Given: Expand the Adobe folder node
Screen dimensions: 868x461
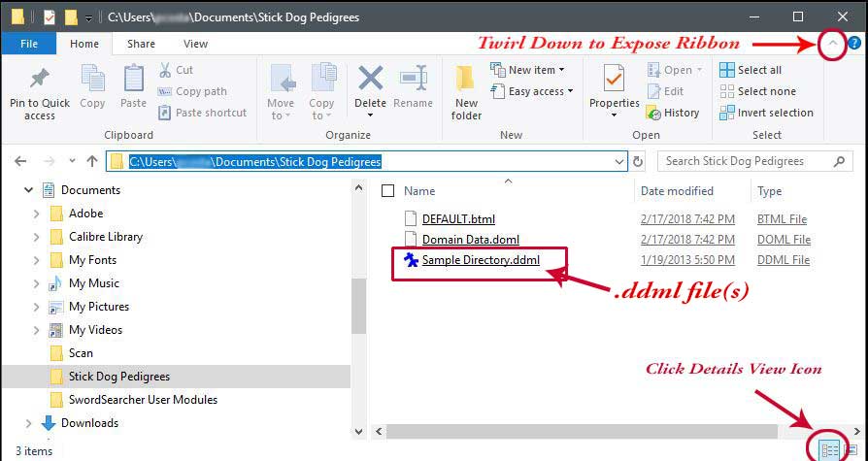Looking at the screenshot, I should pos(37,214).
